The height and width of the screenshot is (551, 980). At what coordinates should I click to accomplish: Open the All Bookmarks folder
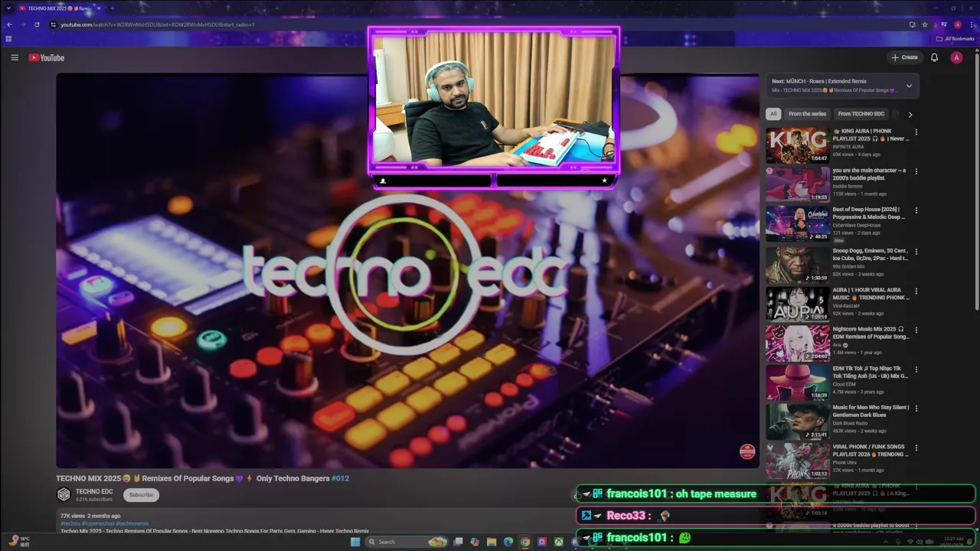coord(955,38)
